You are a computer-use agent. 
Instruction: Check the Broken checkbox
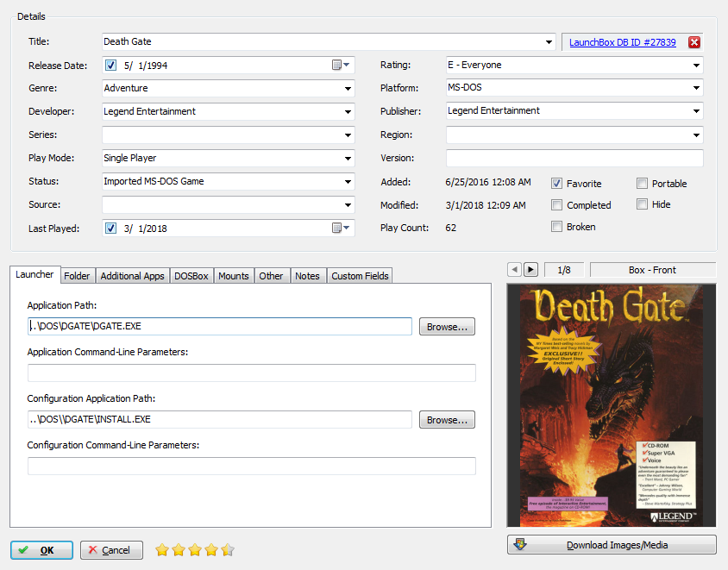pos(556,227)
